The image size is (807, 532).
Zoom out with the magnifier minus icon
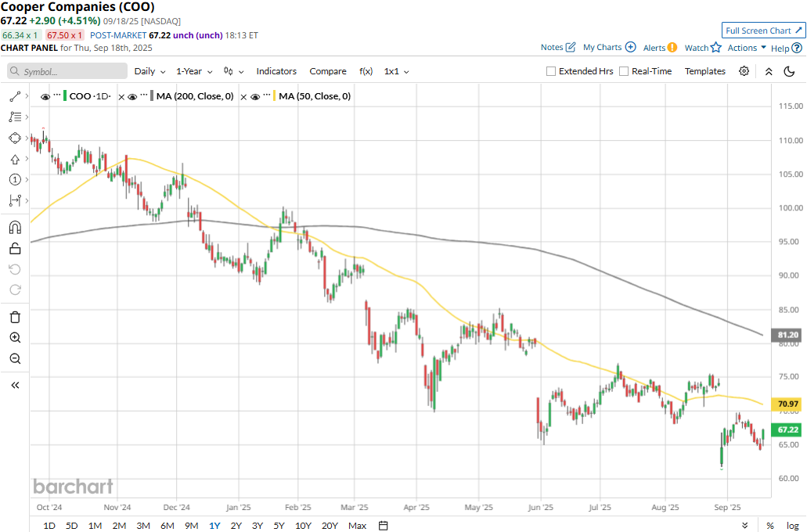pyautogui.click(x=15, y=358)
